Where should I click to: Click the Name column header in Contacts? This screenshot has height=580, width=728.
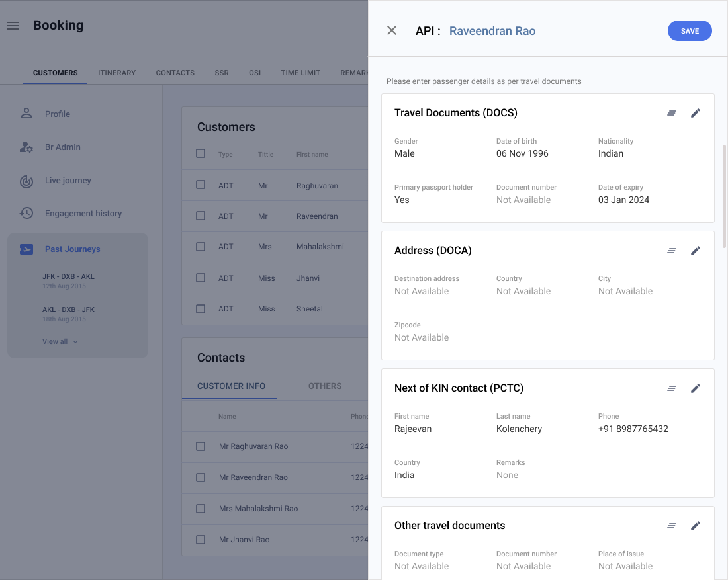227,416
